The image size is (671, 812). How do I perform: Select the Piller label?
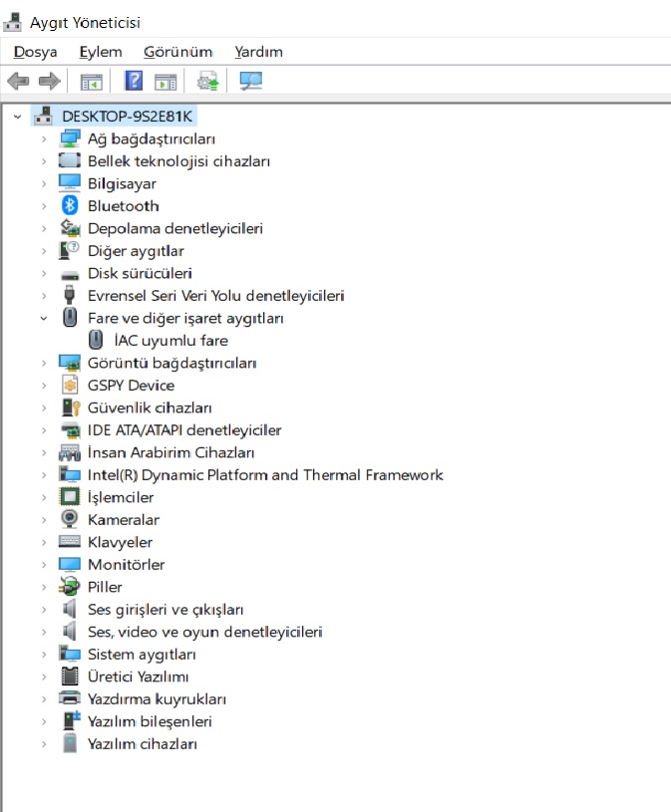coord(105,587)
